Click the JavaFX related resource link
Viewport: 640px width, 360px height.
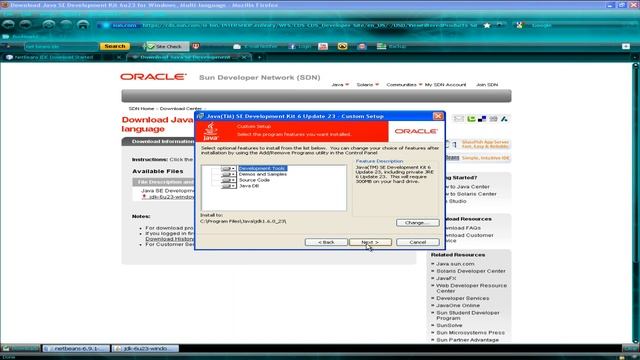pyautogui.click(x=446, y=278)
